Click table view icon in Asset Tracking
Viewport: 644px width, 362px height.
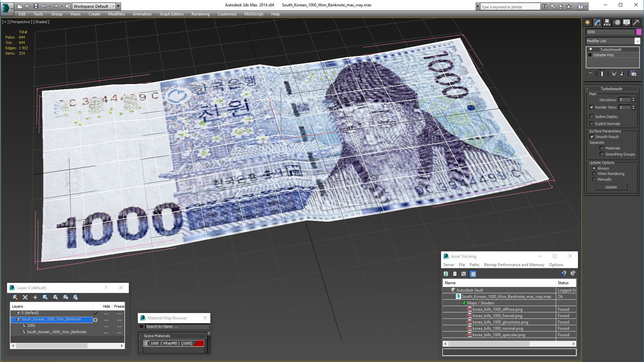(473, 274)
